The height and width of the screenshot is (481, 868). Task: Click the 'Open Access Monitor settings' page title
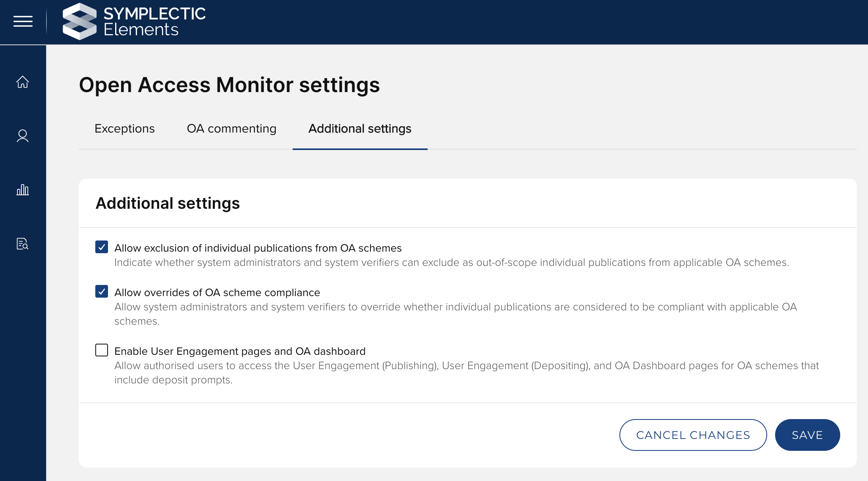click(229, 85)
